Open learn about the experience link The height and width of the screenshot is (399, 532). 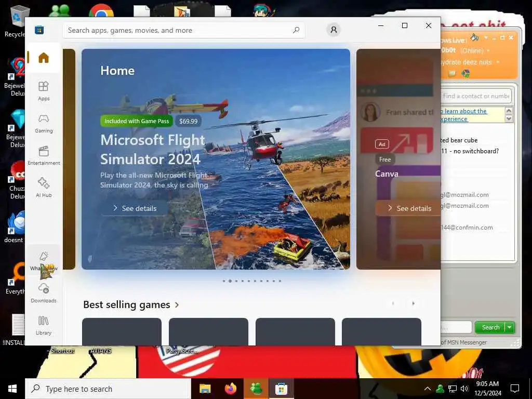[x=463, y=115]
